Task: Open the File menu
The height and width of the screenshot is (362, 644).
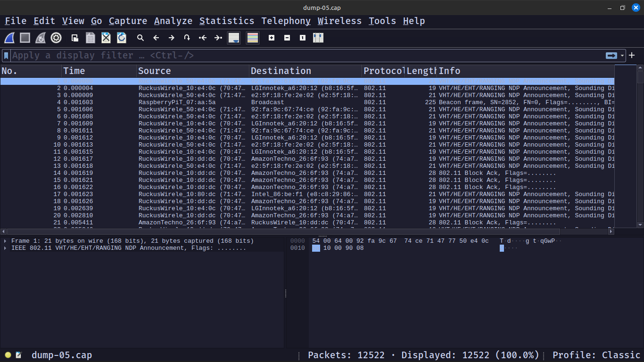Action: click(x=16, y=21)
